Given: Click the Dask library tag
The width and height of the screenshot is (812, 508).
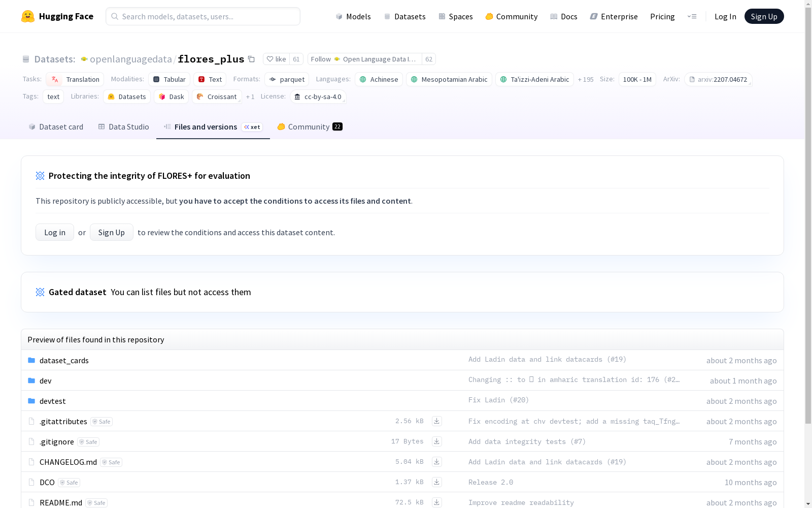Looking at the screenshot, I should tap(171, 97).
